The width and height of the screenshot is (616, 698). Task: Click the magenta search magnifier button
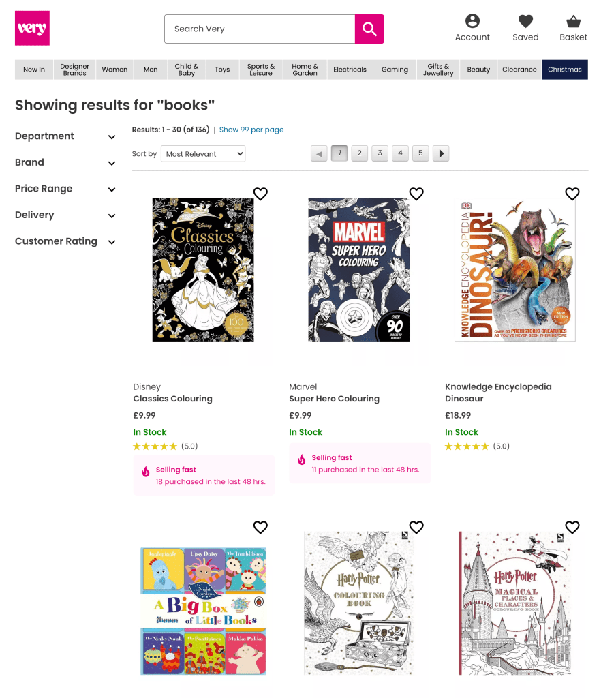click(369, 29)
